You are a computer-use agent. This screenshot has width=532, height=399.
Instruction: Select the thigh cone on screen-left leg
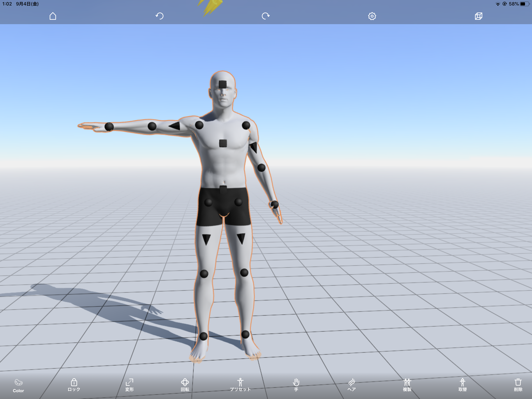206,239
